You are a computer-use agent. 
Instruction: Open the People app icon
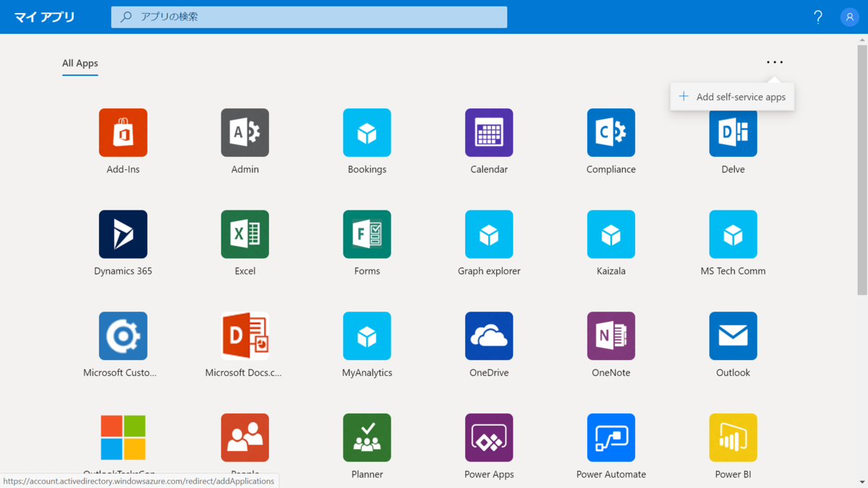point(245,438)
